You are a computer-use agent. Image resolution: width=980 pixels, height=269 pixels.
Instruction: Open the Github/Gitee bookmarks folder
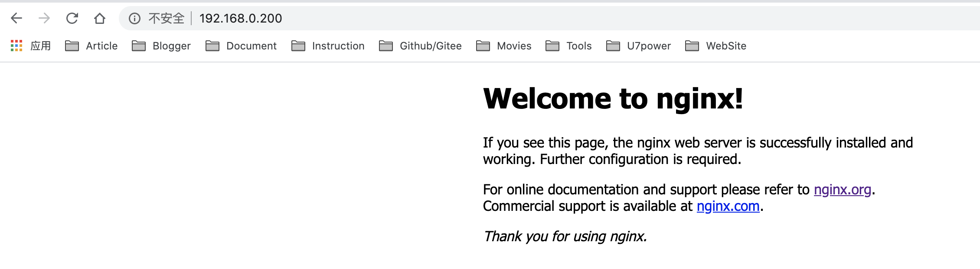pos(420,46)
